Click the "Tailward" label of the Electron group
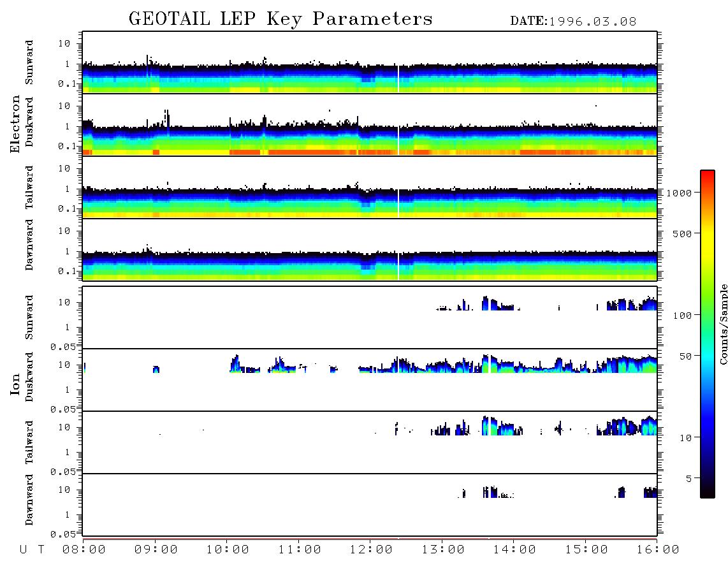The width and height of the screenshot is (728, 561). 29,187
